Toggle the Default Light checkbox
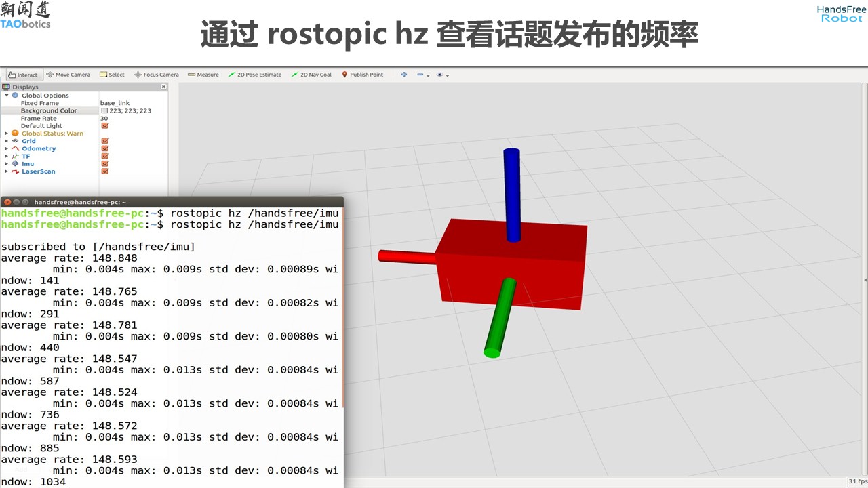The height and width of the screenshot is (488, 868). [105, 126]
